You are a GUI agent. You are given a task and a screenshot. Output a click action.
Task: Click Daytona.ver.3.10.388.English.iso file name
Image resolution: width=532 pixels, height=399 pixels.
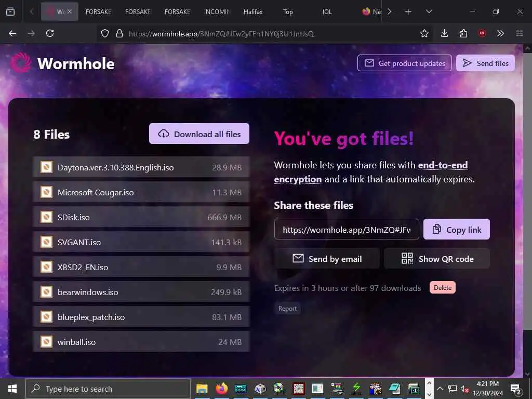coord(116,167)
